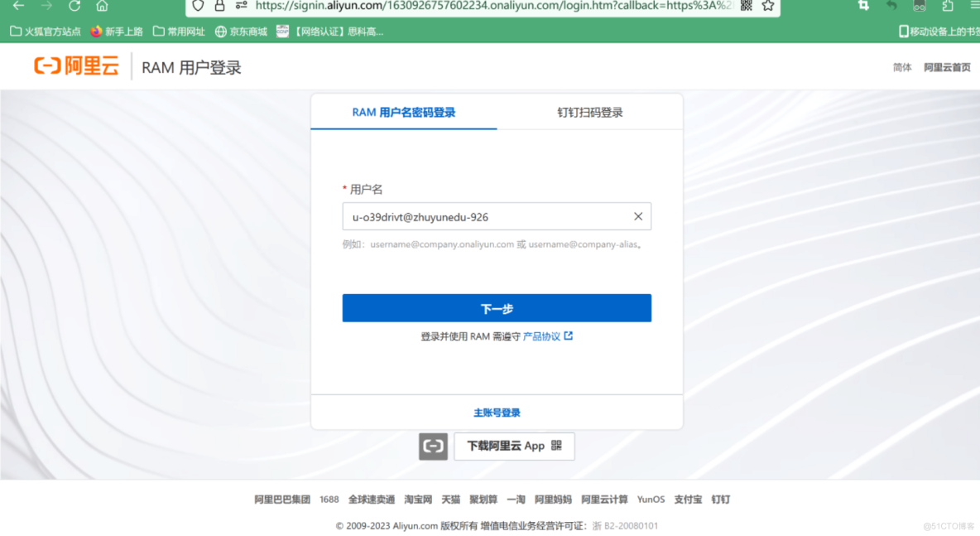Click the Aliyun logo in header

pyautogui.click(x=76, y=66)
